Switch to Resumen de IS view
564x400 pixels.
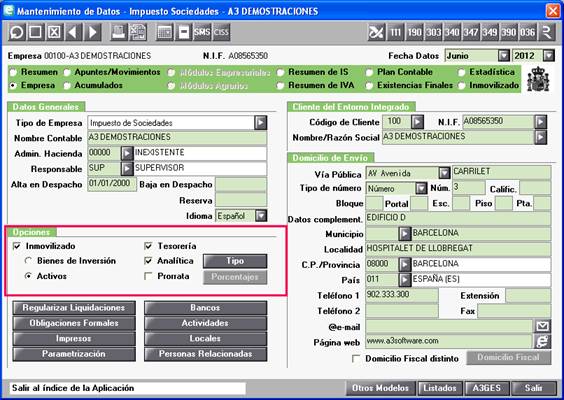click(x=281, y=72)
